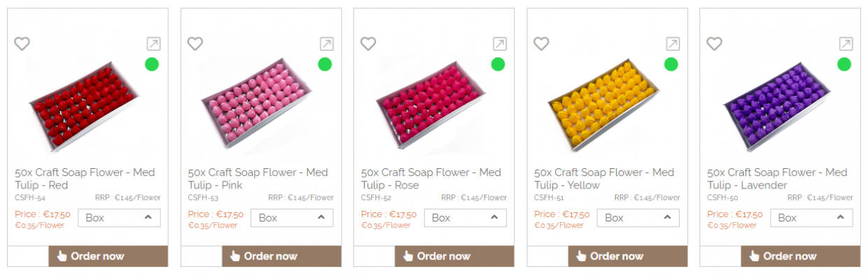Click the green stock indicator on Rose Tulip
868x274 pixels.
498,64
